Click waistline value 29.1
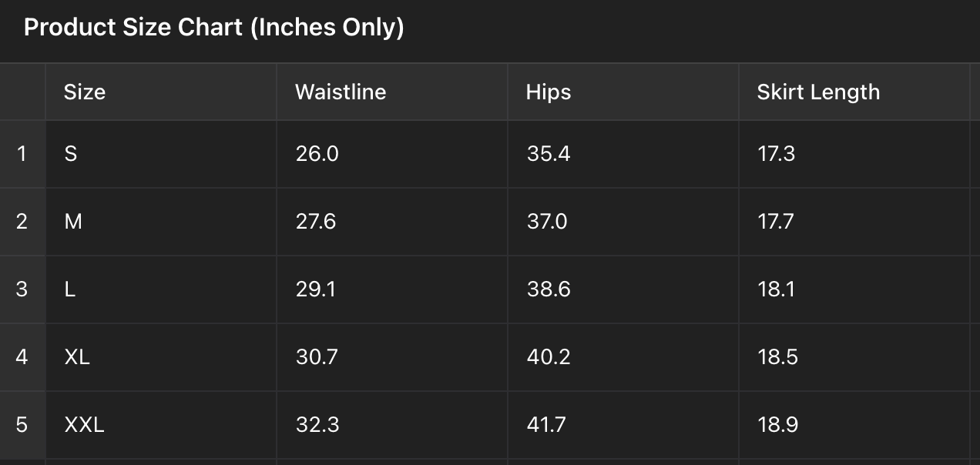Viewport: 980px width, 465px height. click(x=316, y=289)
